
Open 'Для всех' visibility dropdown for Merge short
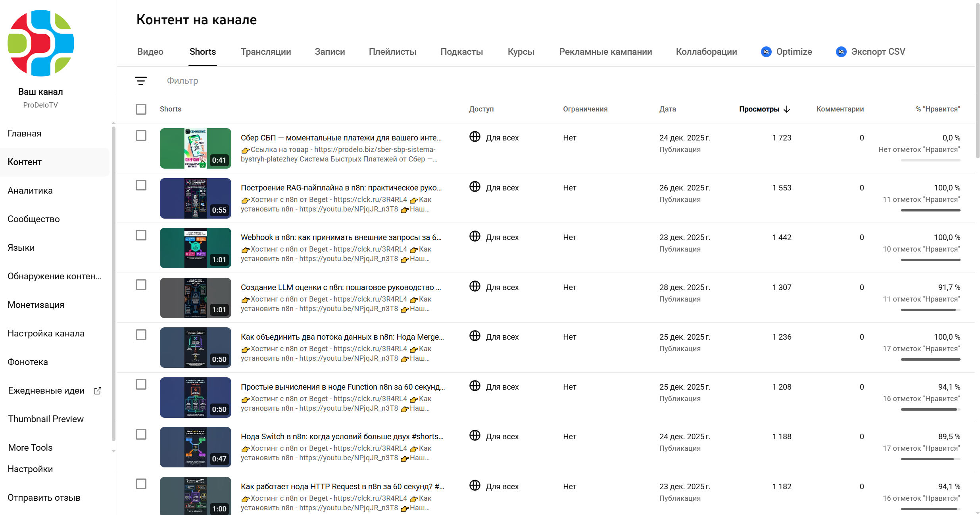click(x=502, y=337)
